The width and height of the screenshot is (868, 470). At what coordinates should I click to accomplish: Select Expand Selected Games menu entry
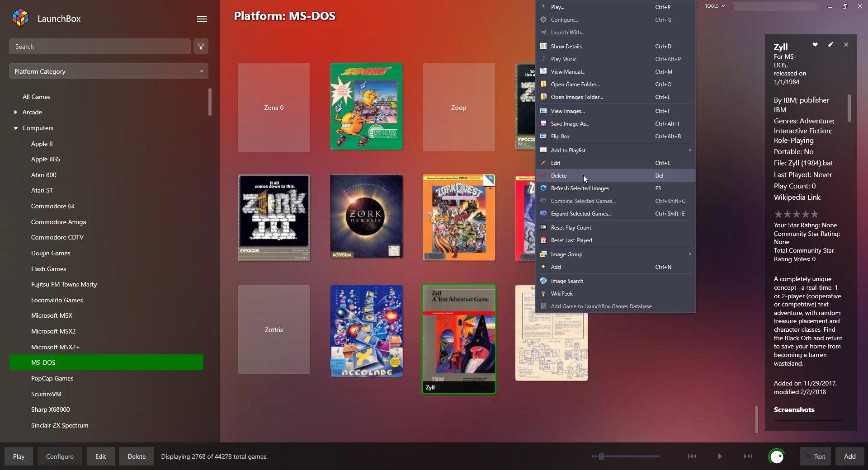tap(615, 213)
